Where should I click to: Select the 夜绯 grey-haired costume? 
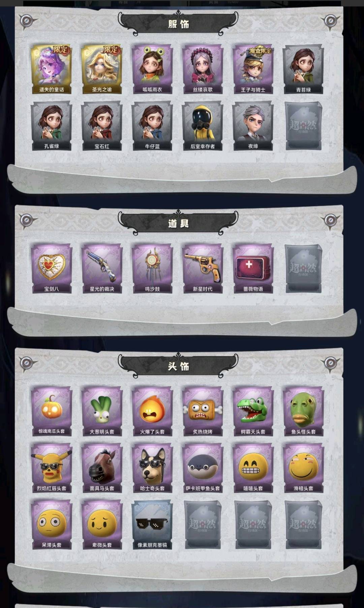pyautogui.click(x=253, y=126)
